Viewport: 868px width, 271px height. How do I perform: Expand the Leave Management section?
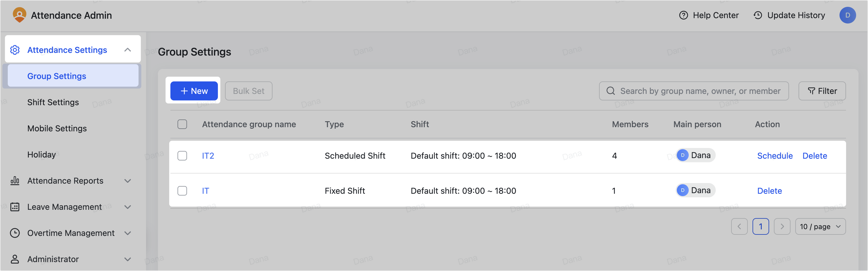point(128,207)
